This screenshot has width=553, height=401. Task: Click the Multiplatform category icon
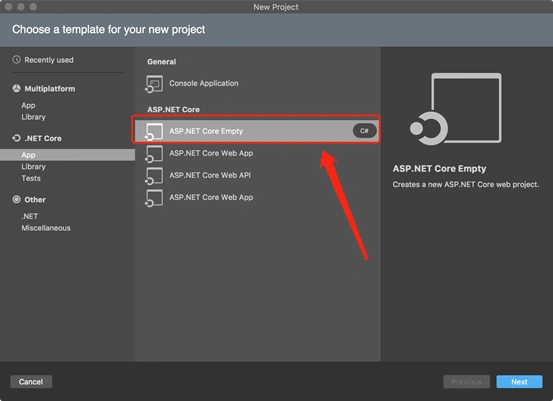point(17,88)
